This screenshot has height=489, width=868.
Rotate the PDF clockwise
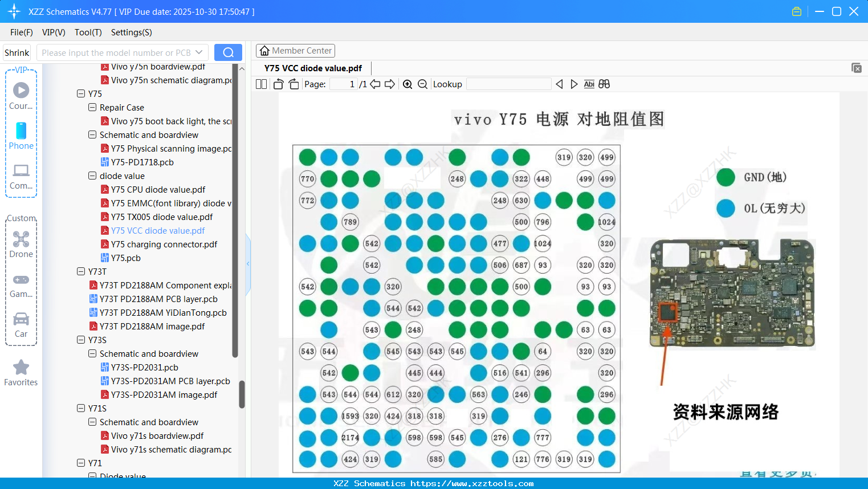(x=293, y=84)
